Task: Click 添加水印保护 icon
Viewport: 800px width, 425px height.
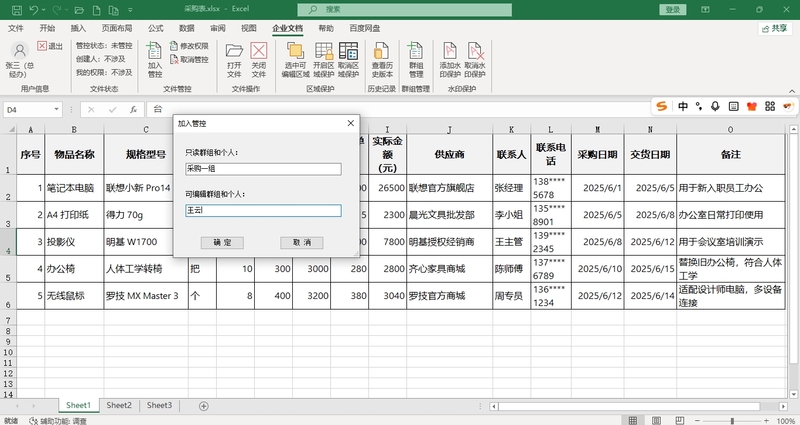Action: [450, 51]
